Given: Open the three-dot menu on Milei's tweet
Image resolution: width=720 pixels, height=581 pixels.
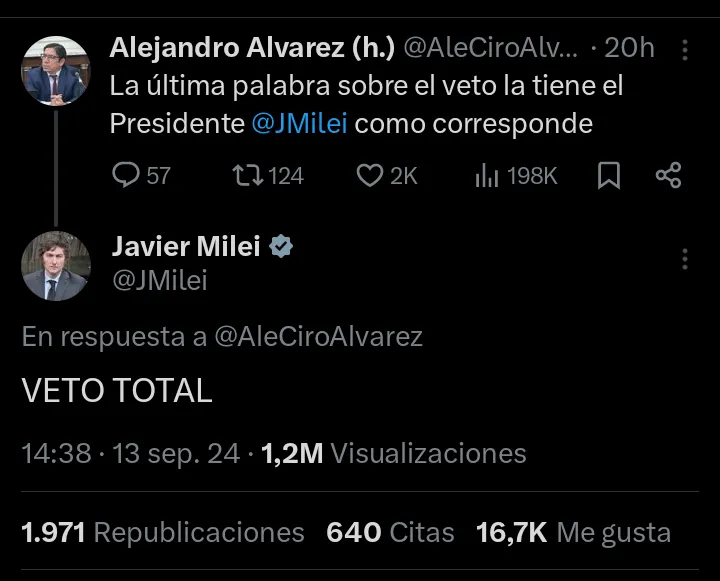Looking at the screenshot, I should click(684, 259).
